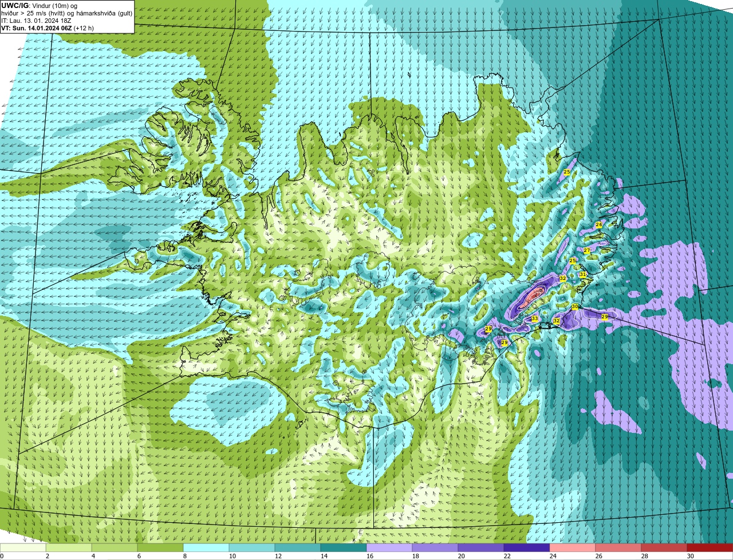Click the light pink swatch between 24 and 26
This screenshot has width=733, height=560.
573,547
